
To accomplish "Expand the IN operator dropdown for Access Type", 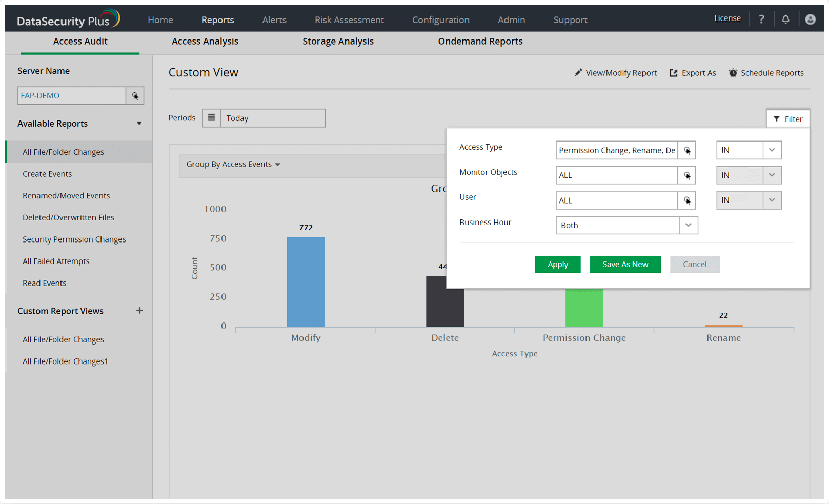I will pyautogui.click(x=772, y=150).
